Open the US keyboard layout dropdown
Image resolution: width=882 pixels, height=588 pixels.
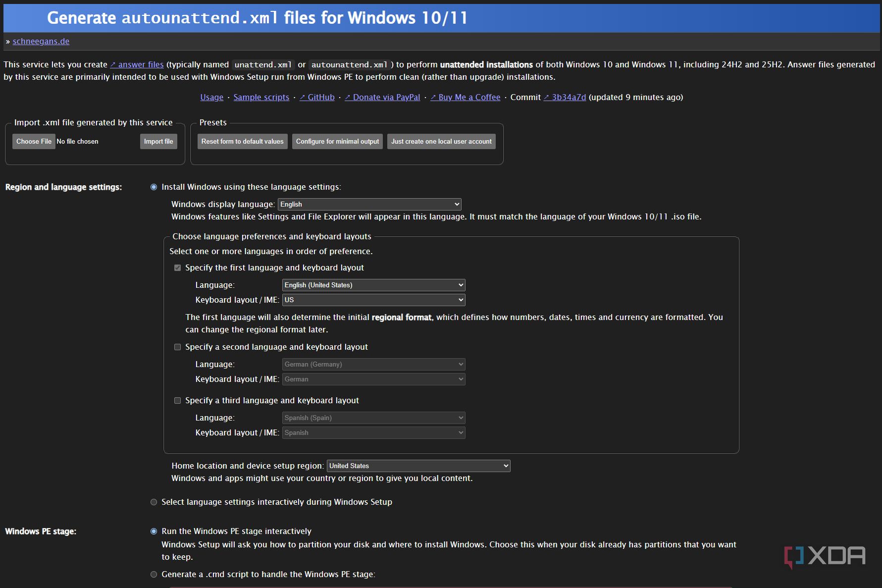click(373, 300)
